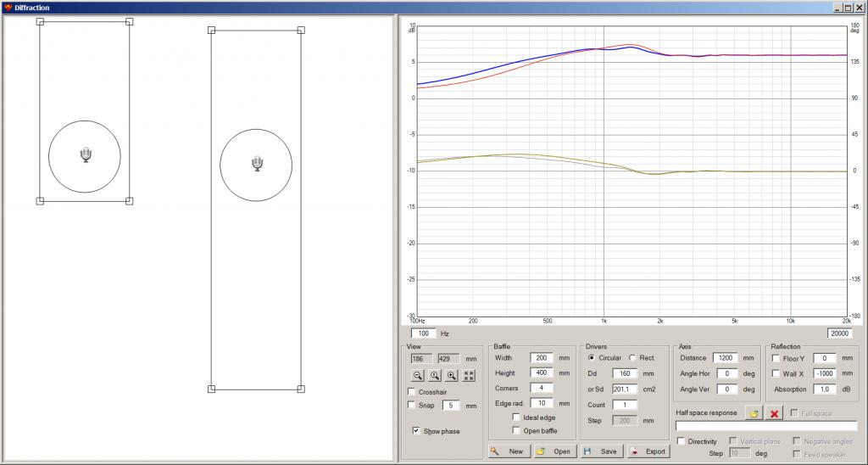Click the zoom out magnifier icon
Screen dimensions: 868x465
click(x=417, y=376)
